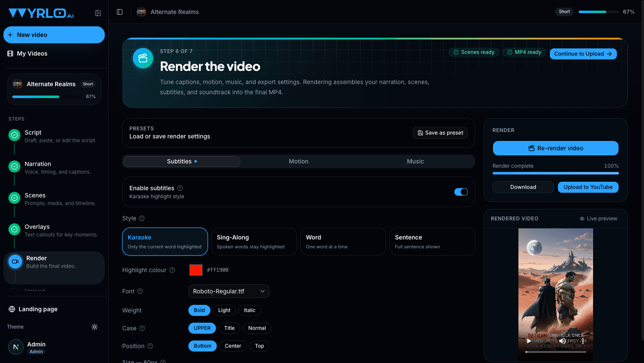Re-render the video
Viewport: 644px width, 363px height.
pyautogui.click(x=556, y=148)
